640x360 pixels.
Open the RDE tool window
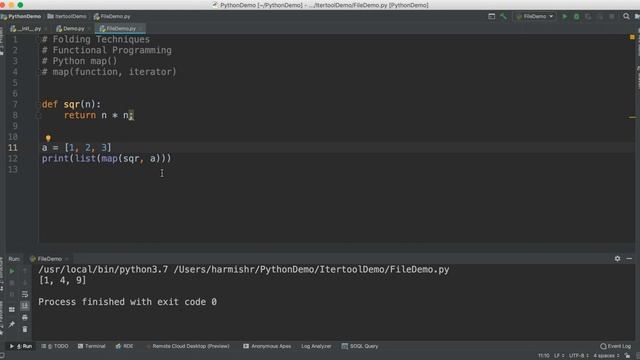coord(124,346)
